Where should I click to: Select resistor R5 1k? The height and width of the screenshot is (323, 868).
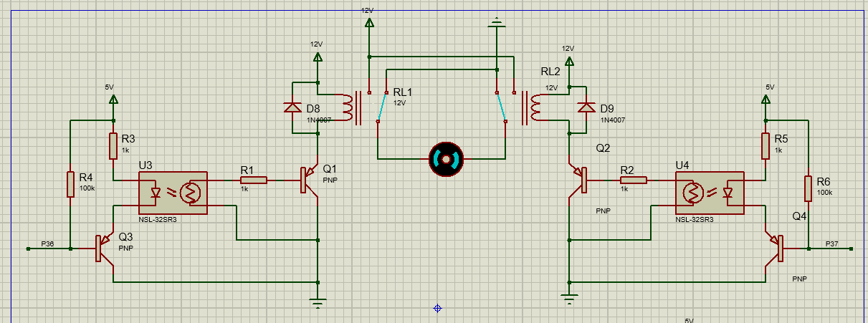pyautogui.click(x=766, y=146)
